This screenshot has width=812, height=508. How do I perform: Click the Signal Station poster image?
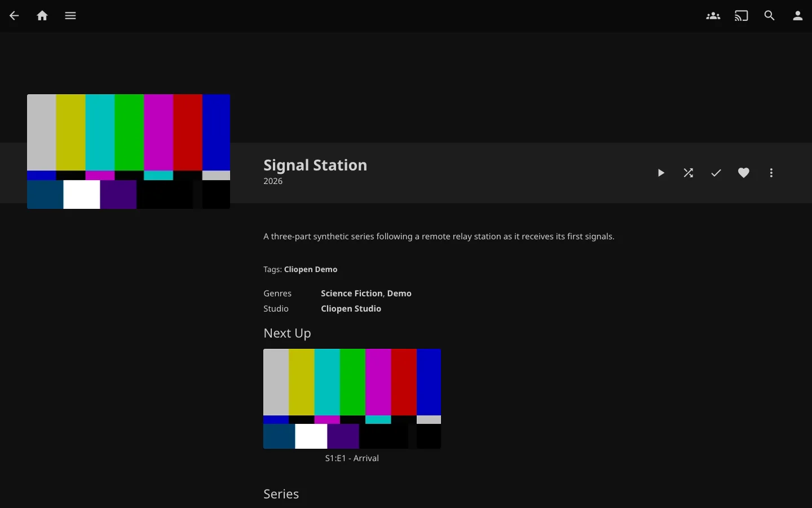pos(129,151)
